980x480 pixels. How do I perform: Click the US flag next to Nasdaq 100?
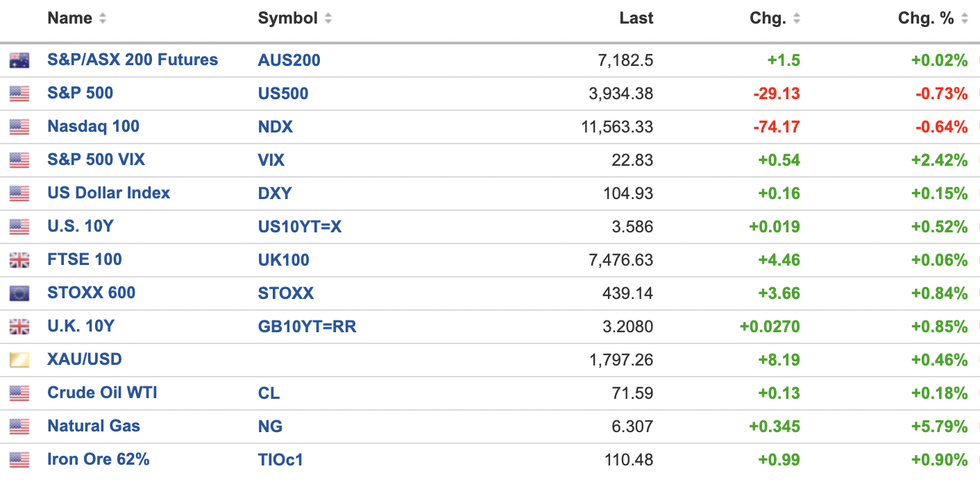point(19,127)
